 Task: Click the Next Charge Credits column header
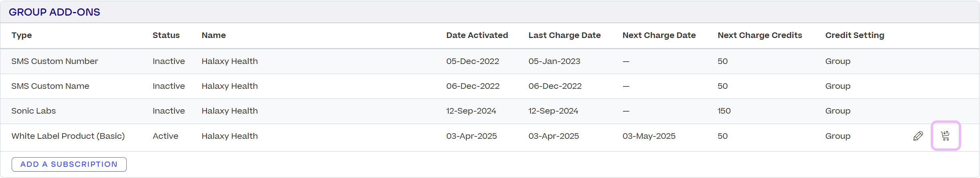(x=760, y=35)
